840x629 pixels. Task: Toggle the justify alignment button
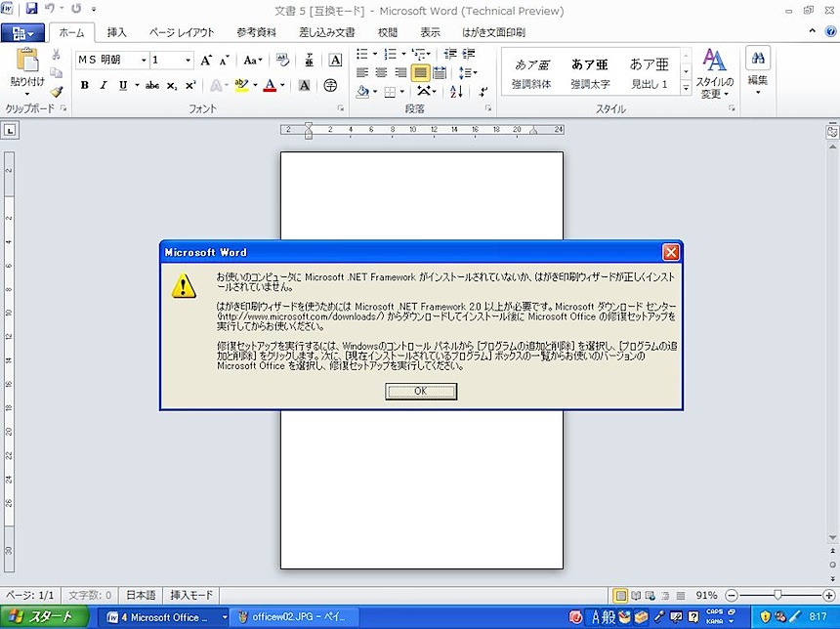click(x=420, y=73)
